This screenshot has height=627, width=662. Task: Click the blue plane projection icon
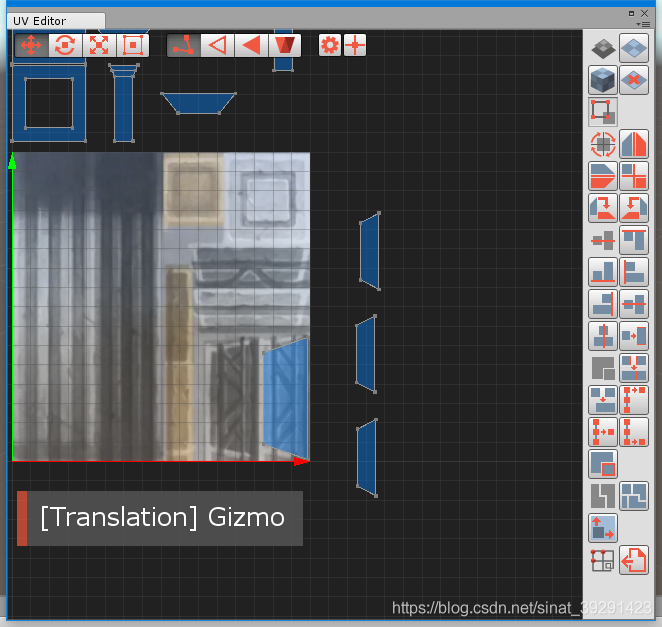634,49
